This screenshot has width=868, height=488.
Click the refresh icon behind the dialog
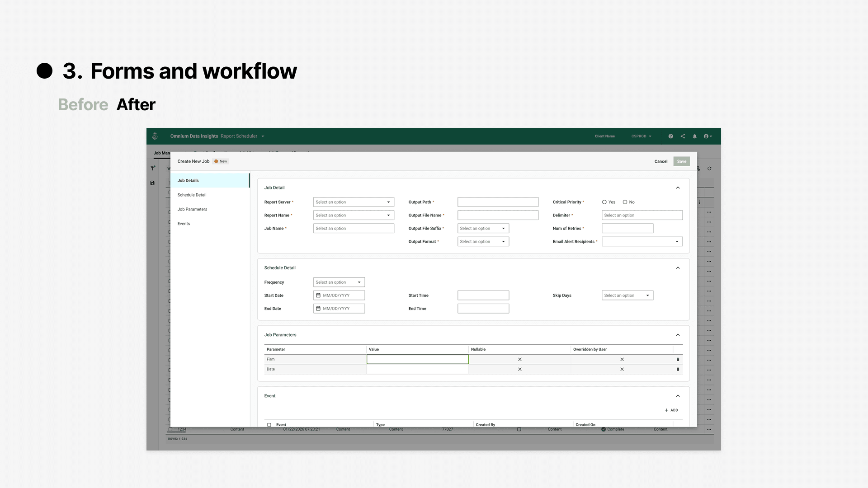click(x=709, y=169)
